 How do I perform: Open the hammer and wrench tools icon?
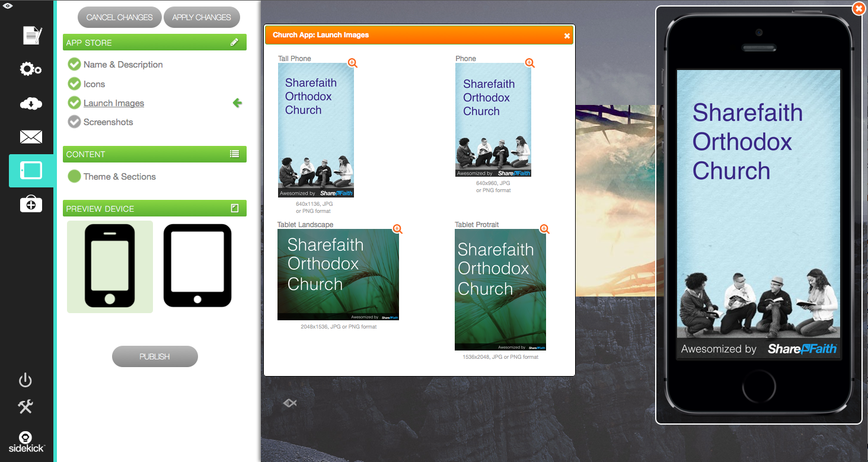pyautogui.click(x=25, y=407)
